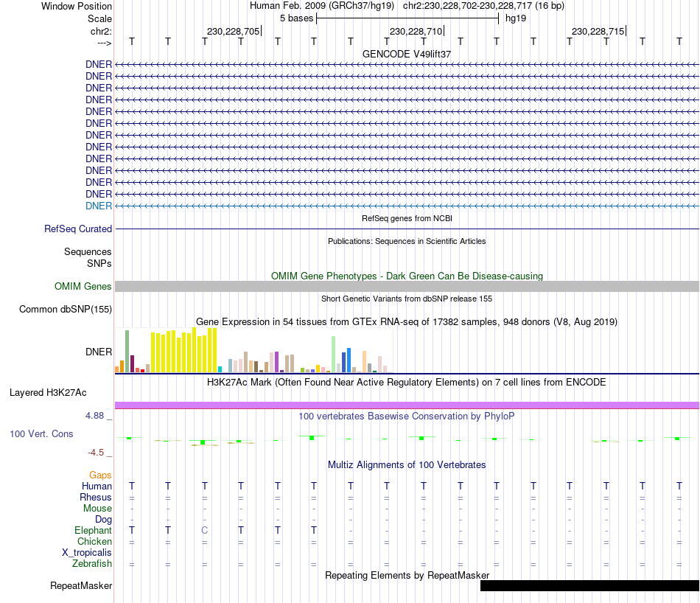Viewport: 700px width, 603px height.
Task: Click the blue GTEx expression bar
Action: pos(349,360)
